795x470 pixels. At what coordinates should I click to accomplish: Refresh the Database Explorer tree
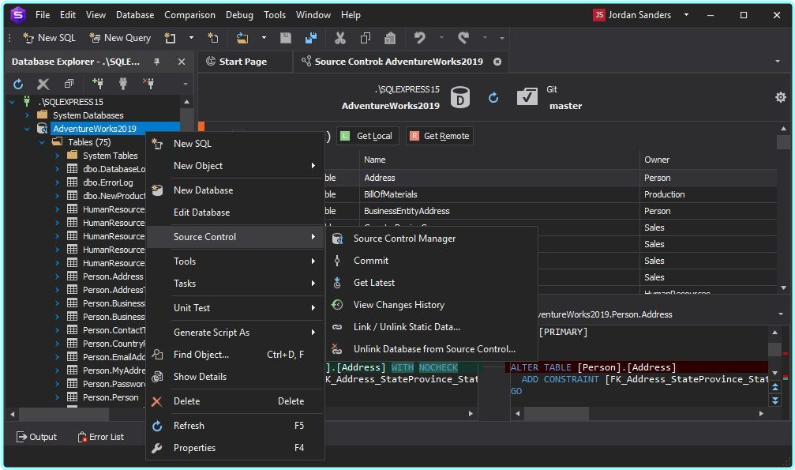(18, 84)
